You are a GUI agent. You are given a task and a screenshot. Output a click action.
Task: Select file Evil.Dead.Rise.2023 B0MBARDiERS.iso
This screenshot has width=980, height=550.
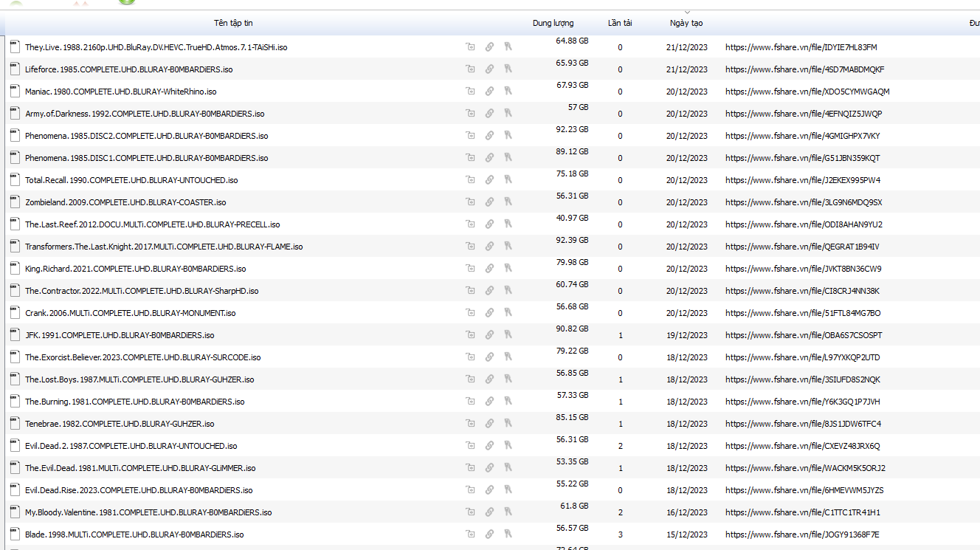pos(139,490)
